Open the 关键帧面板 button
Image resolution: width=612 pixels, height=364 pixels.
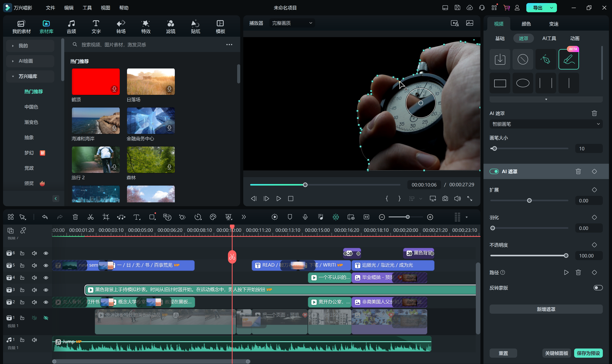556,353
